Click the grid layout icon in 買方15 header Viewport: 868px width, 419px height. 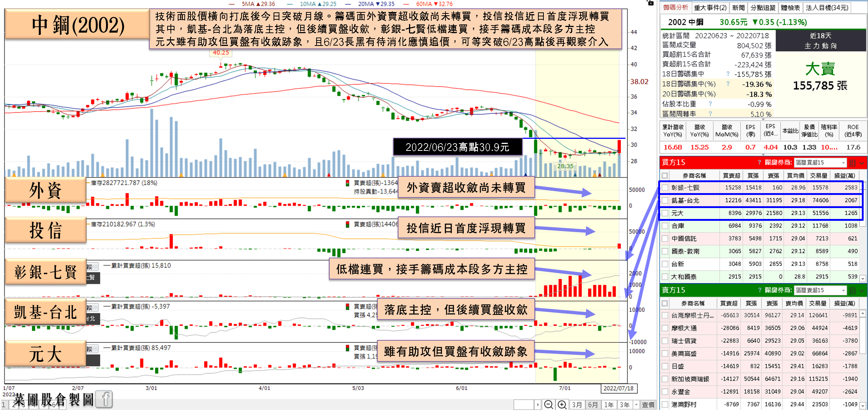tap(852, 162)
